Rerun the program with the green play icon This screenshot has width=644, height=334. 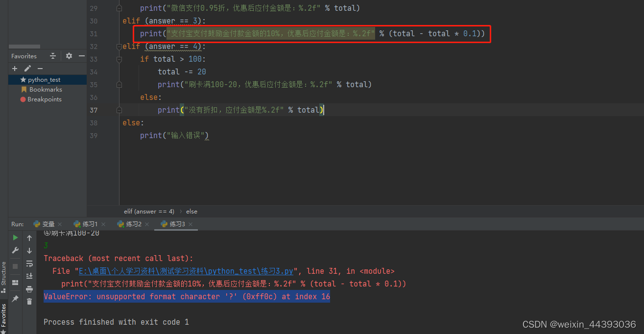coord(15,238)
